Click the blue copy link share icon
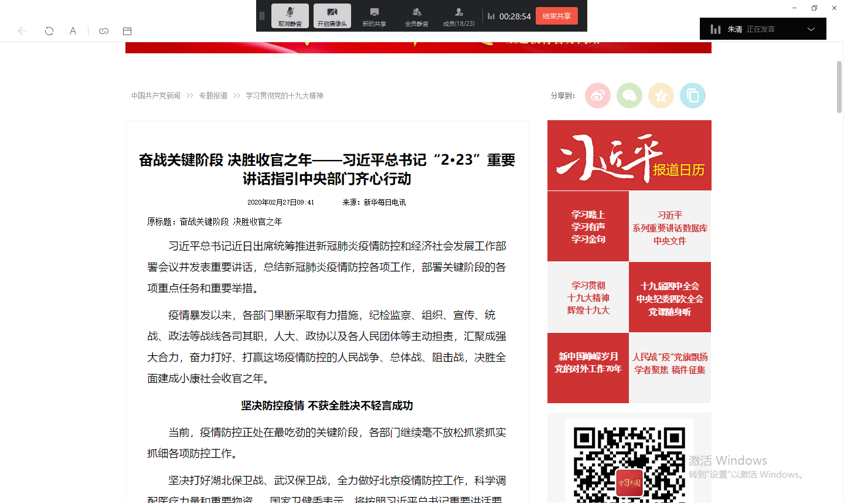This screenshot has width=844, height=504. tap(692, 96)
